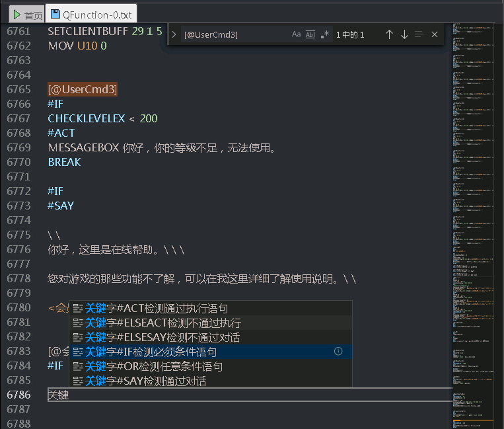Go to next match arrow
This screenshot has width=504, height=429.
[404, 34]
